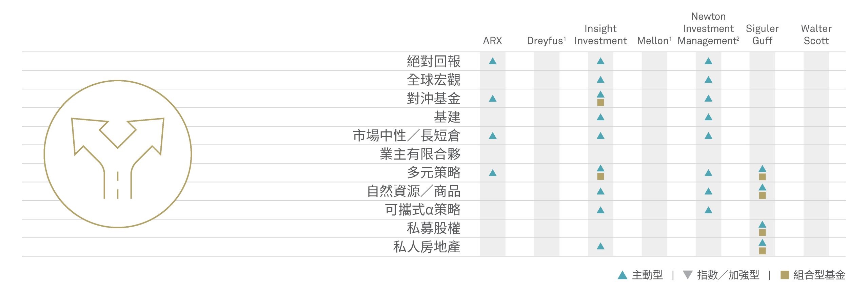Click ARX triangle in 市場中性／長短倉 row
The image size is (868, 294).
(x=493, y=136)
